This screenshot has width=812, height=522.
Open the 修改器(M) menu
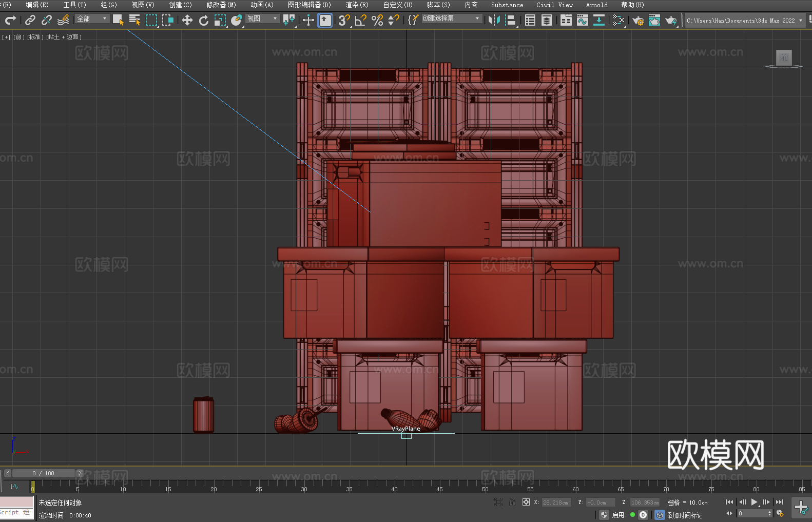(x=221, y=5)
